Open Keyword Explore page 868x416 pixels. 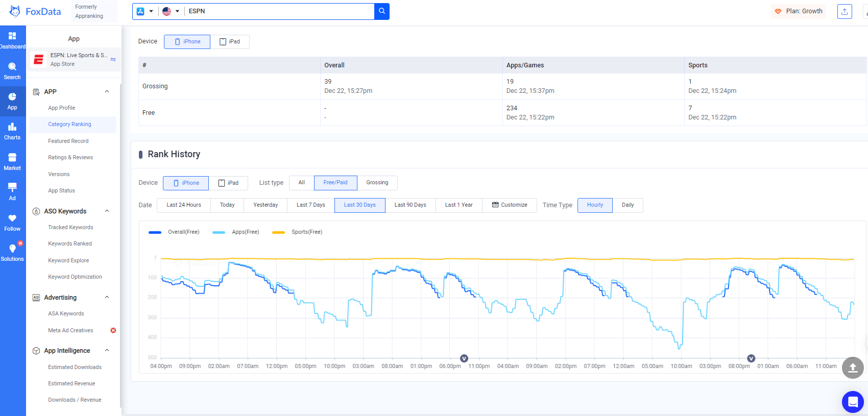click(x=68, y=261)
